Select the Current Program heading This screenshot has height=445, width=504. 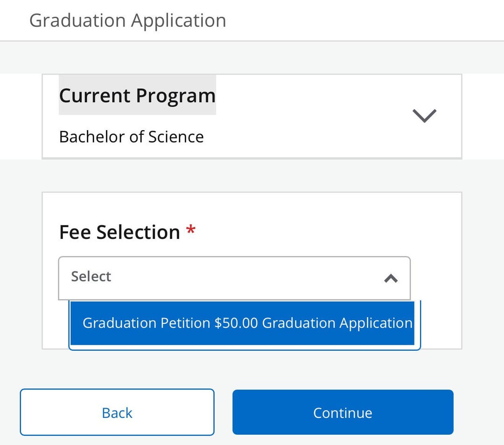(x=137, y=96)
